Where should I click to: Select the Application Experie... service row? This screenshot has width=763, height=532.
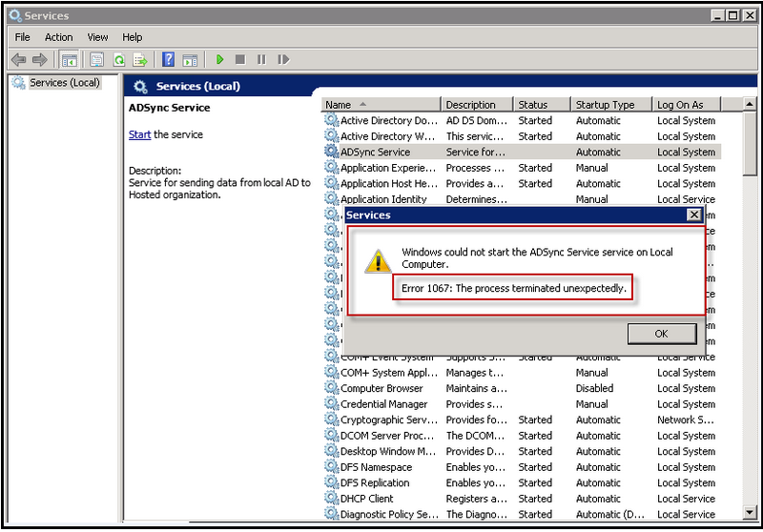(523, 167)
